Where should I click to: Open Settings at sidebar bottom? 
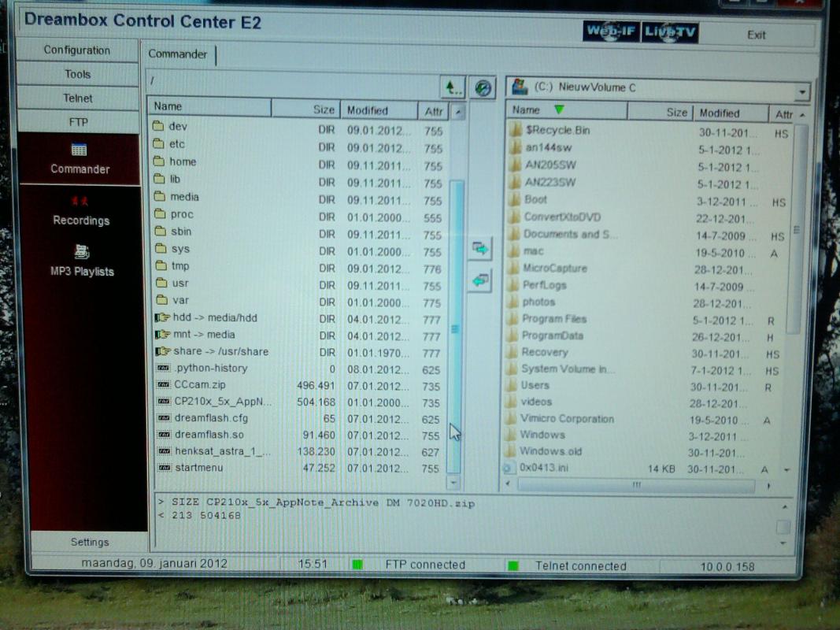pyautogui.click(x=90, y=542)
